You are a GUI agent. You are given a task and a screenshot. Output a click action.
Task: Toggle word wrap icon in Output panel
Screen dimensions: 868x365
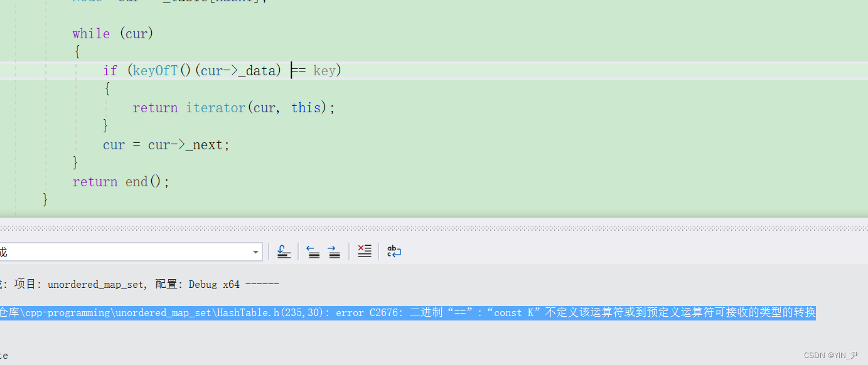point(394,251)
